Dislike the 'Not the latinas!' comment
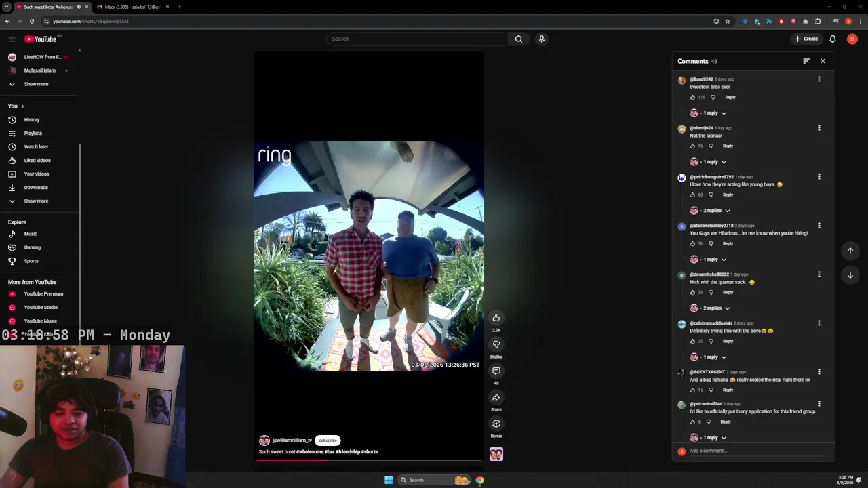 (x=711, y=146)
